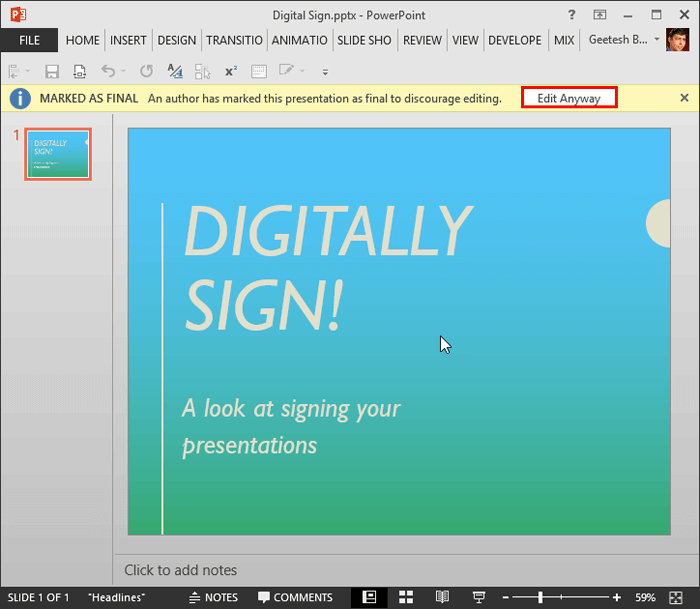Image resolution: width=700 pixels, height=609 pixels.
Task: Open the TRANSITIONS ribbon tab
Action: 234,40
